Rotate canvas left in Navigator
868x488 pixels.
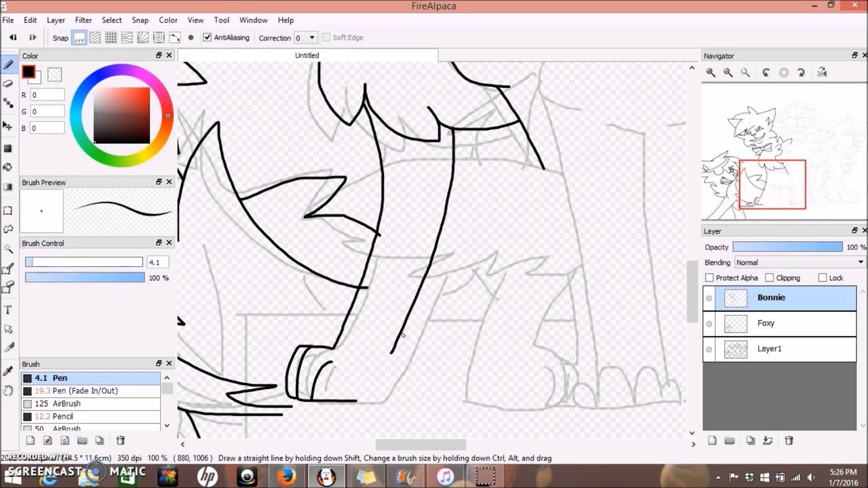coord(766,73)
